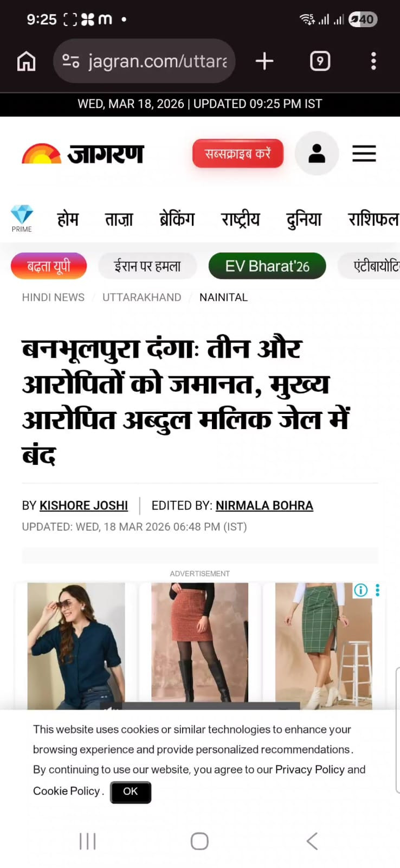This screenshot has width=400, height=868.
Task: Tap the browser home icon
Action: [x=26, y=61]
